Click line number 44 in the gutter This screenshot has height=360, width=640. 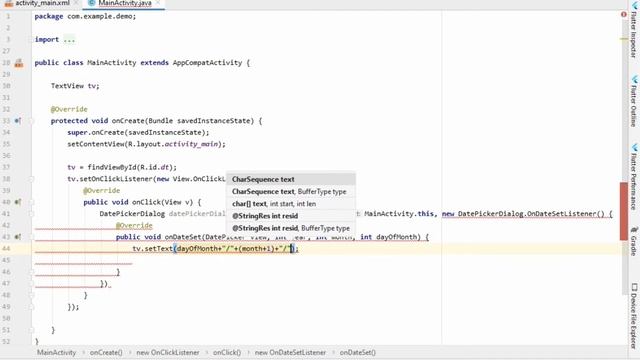point(7,249)
